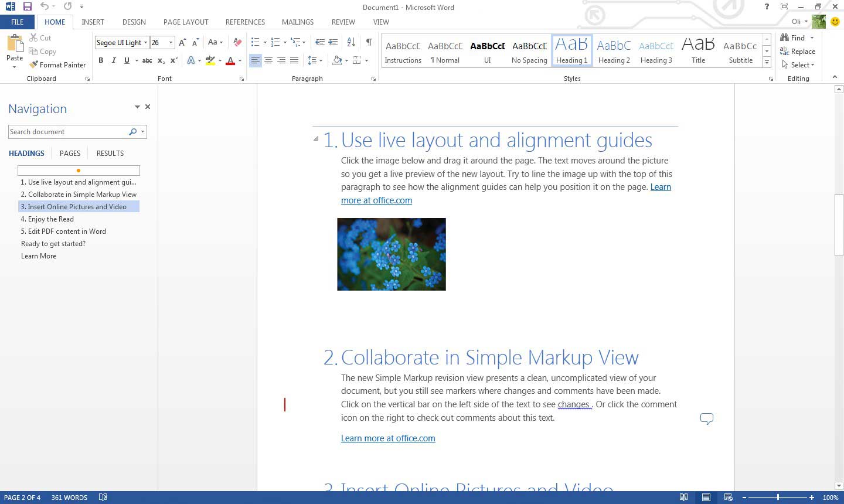Switch to the REFERENCES tab
Viewport: 844px width, 504px height.
click(245, 22)
